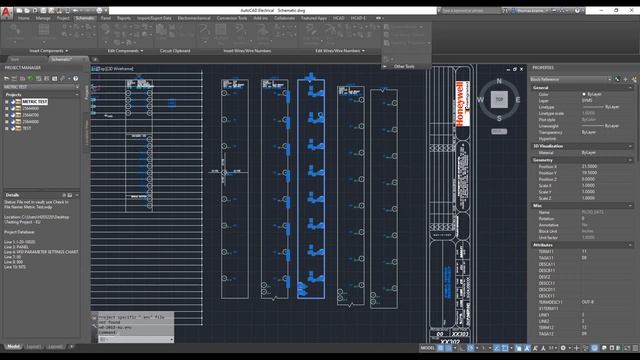Click the TOP face of the ViewCube
The width and height of the screenshot is (640, 360).
tap(499, 99)
